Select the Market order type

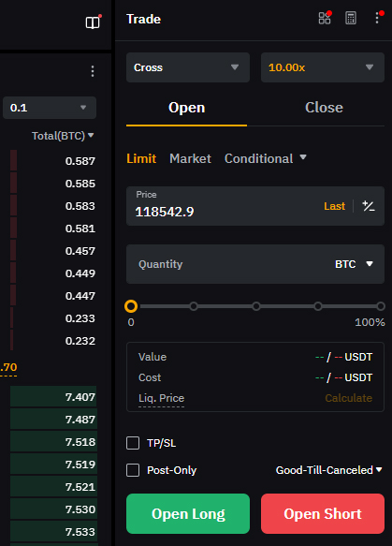pos(190,159)
